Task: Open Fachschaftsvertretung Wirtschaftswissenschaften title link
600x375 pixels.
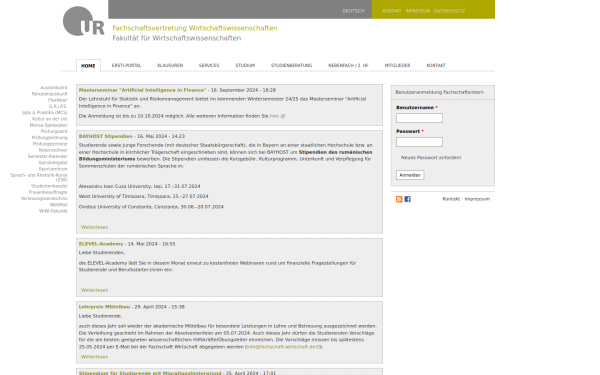Action: click(195, 28)
